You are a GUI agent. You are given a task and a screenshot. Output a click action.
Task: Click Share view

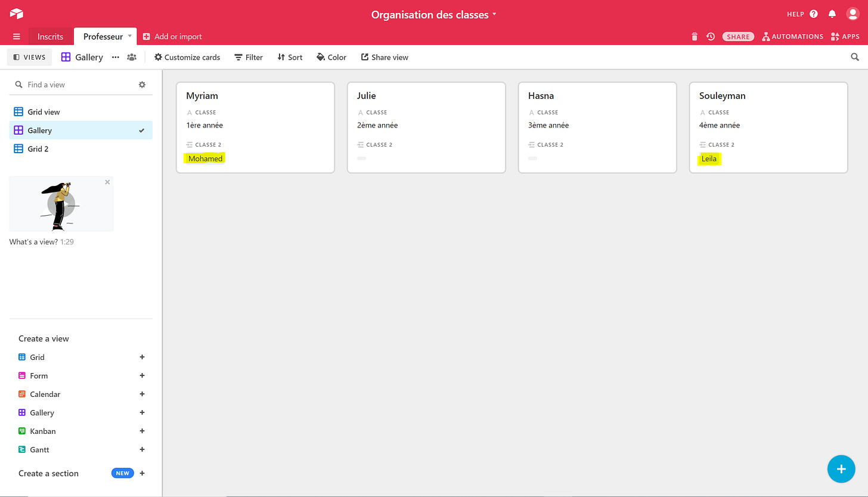(x=385, y=57)
